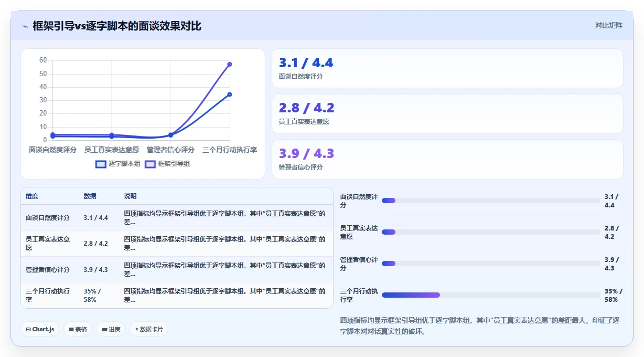644x357 pixels.
Task: Click the 管理者信心评分 progress bar
Action: tap(491, 264)
